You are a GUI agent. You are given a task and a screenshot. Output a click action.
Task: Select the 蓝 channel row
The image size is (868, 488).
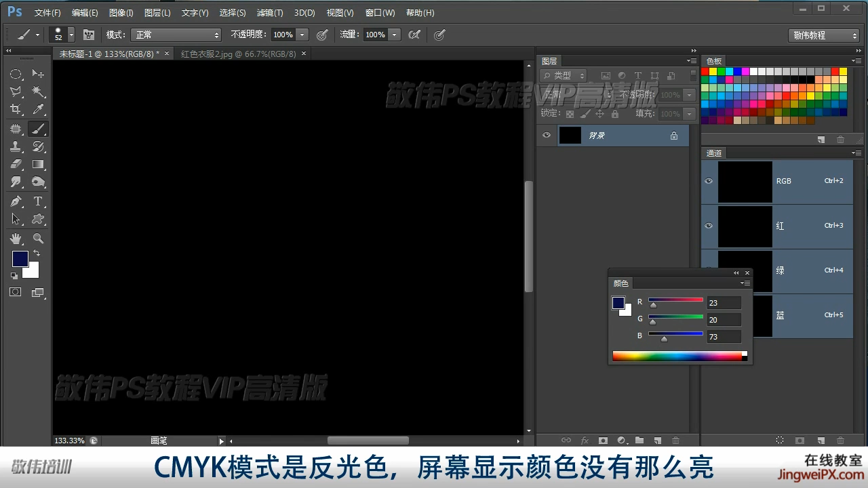click(x=777, y=316)
